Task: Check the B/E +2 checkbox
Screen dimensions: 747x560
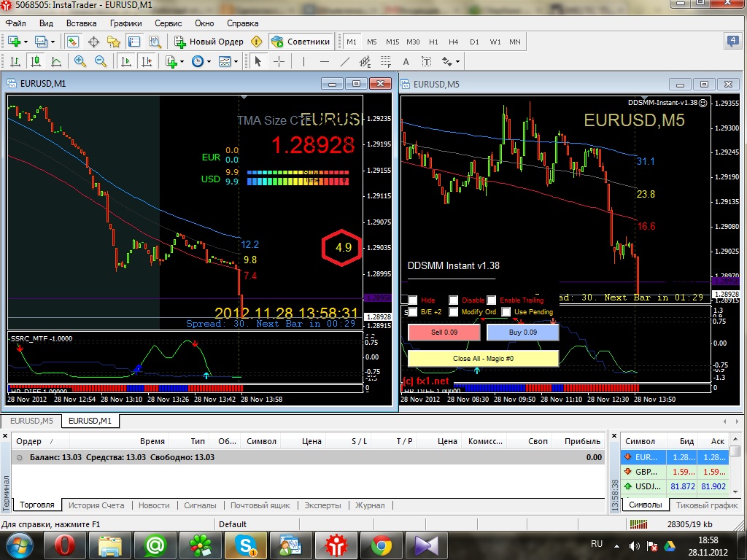Action: pos(413,312)
